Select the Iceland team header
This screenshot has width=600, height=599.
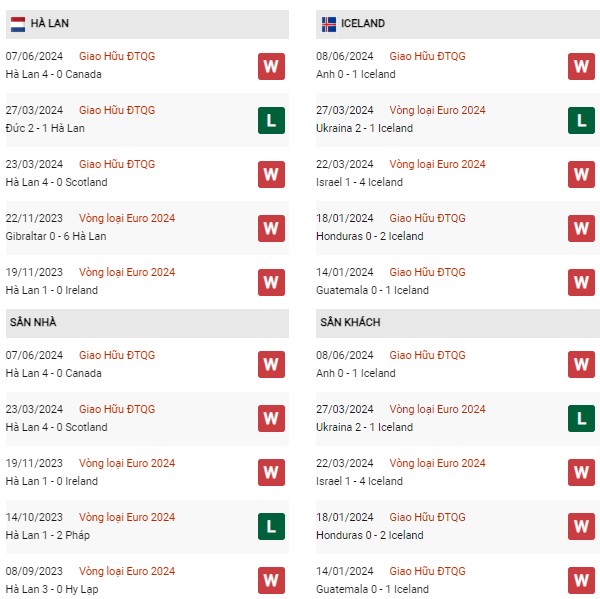[458, 24]
